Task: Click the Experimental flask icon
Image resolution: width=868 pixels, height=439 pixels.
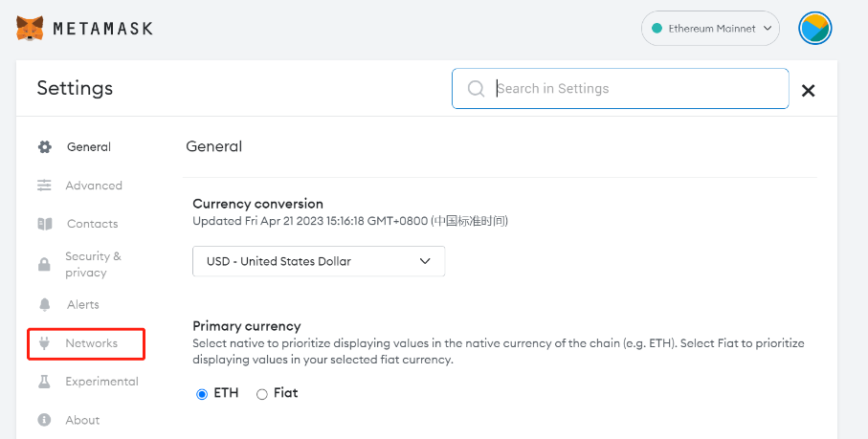Action: pyautogui.click(x=44, y=382)
